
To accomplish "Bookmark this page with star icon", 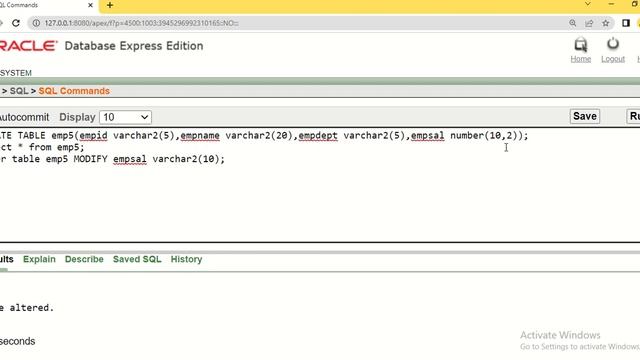I will point(606,23).
